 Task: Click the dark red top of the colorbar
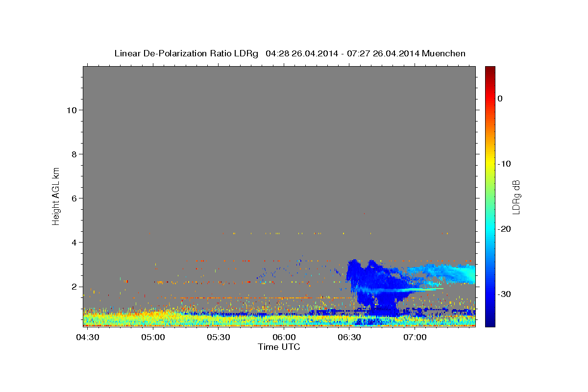pos(490,70)
